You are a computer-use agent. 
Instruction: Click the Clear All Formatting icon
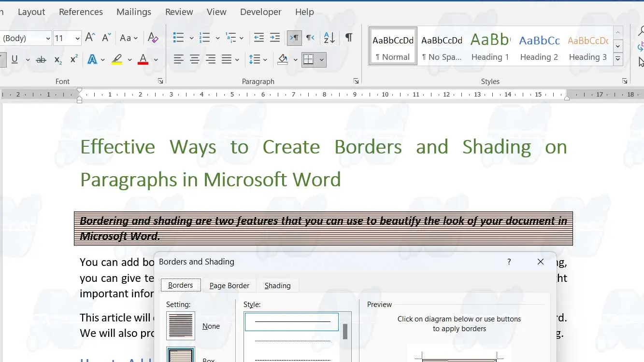click(153, 38)
